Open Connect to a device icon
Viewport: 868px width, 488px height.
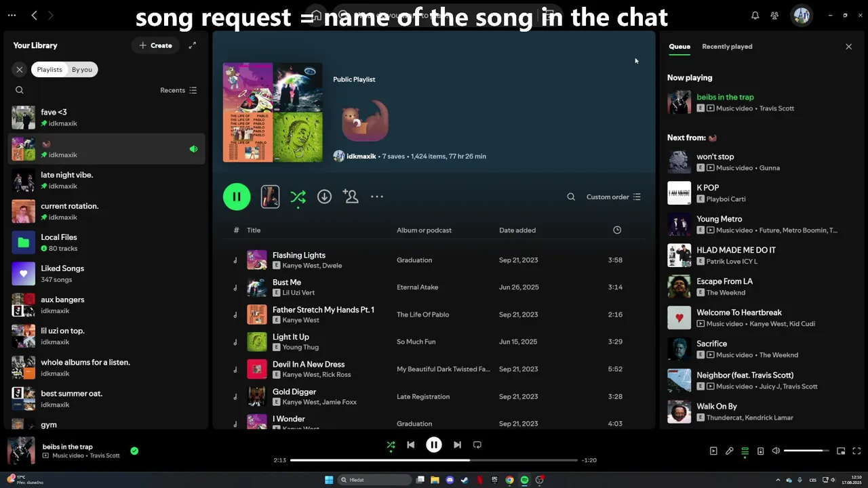click(x=760, y=451)
